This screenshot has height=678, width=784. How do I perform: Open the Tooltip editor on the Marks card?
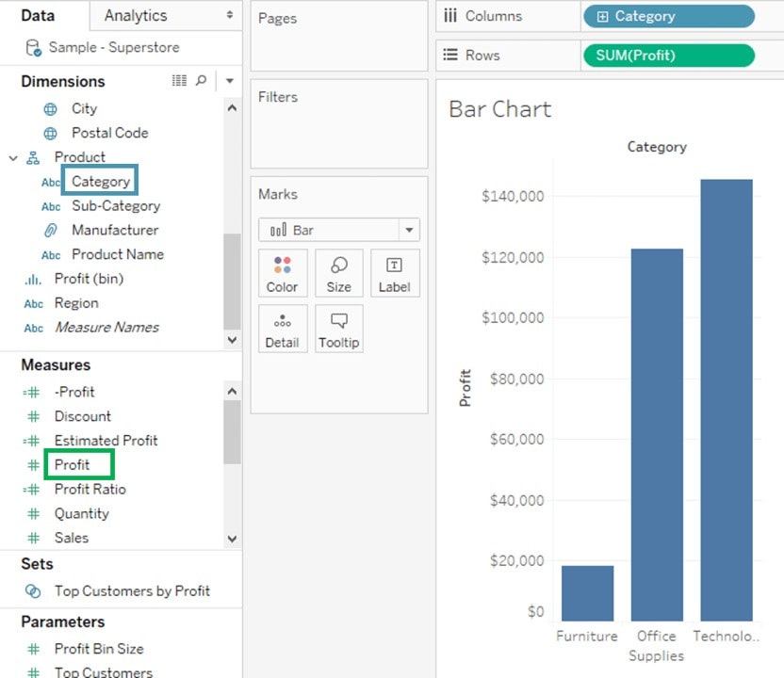338,329
